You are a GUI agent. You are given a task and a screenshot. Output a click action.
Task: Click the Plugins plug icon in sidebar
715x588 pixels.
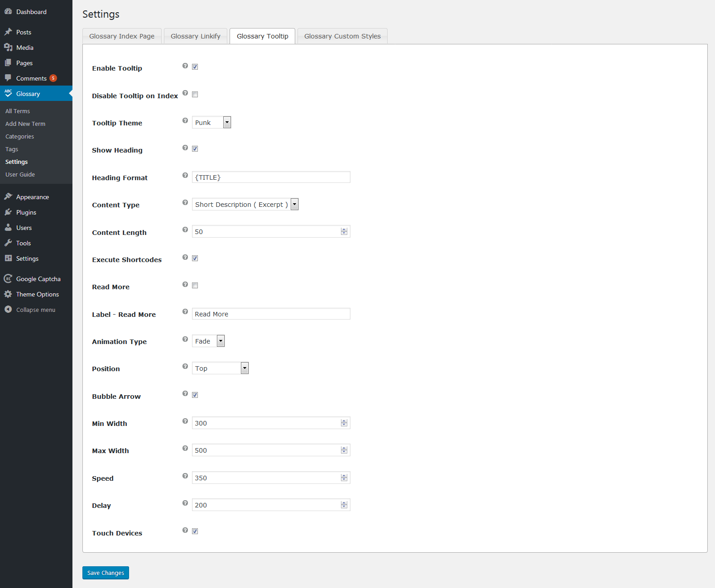(8, 212)
